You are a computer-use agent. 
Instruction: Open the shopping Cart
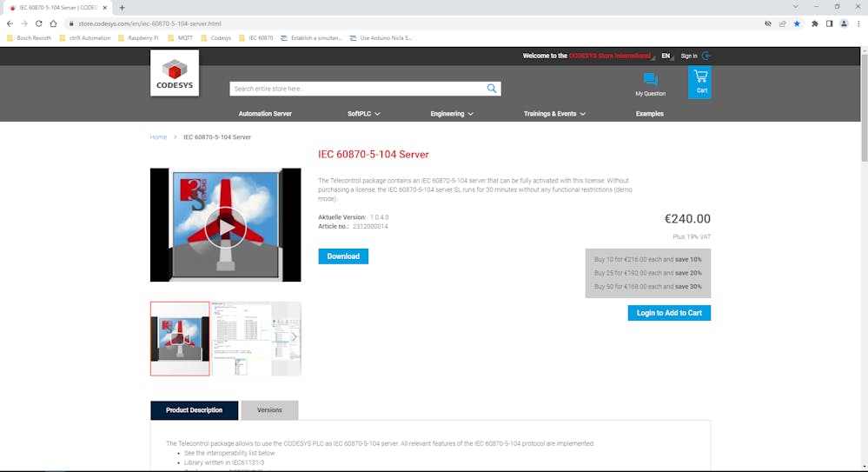click(699, 82)
